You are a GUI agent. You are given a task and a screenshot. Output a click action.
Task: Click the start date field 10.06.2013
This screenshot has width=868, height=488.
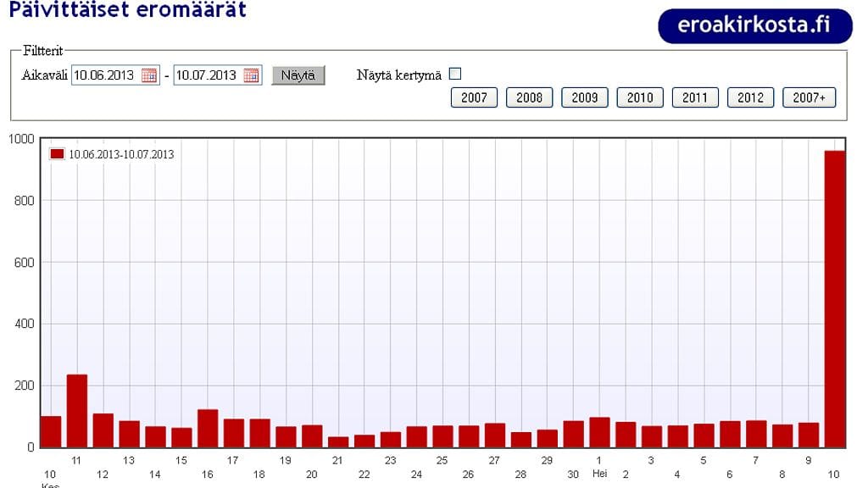104,75
